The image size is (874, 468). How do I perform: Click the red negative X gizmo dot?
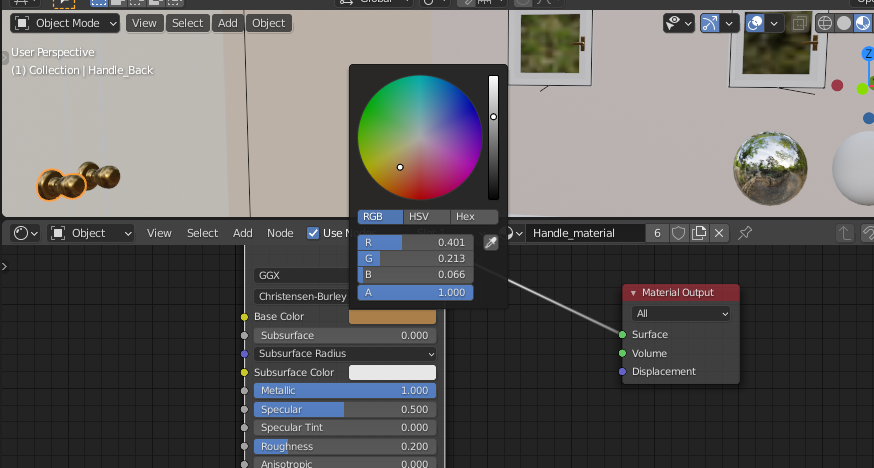click(x=837, y=85)
